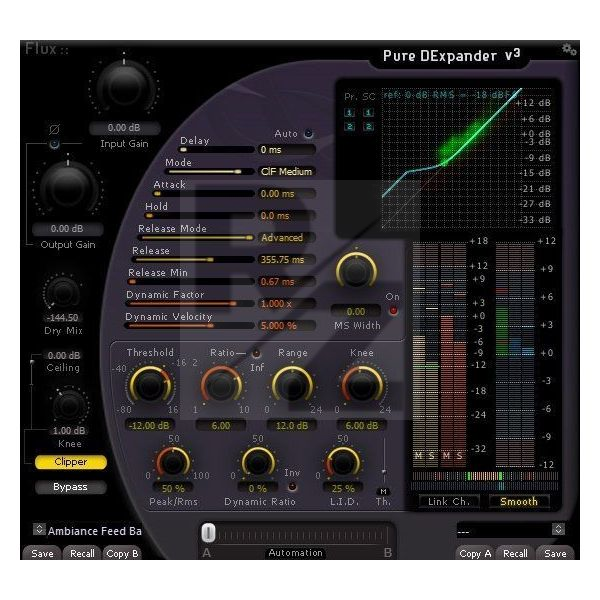The height and width of the screenshot is (600, 600).
Task: Save preset slot B
Action: pyautogui.click(x=555, y=553)
